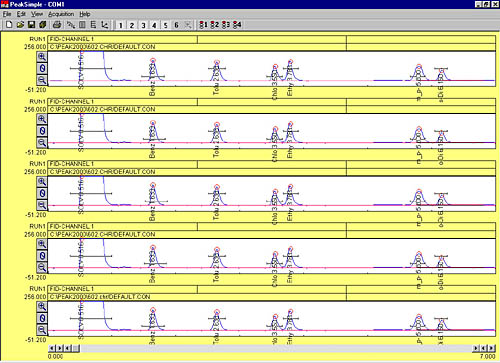This screenshot has width=500, height=363.
Task: Save using the floppy disk icon
Action: pyautogui.click(x=31, y=25)
